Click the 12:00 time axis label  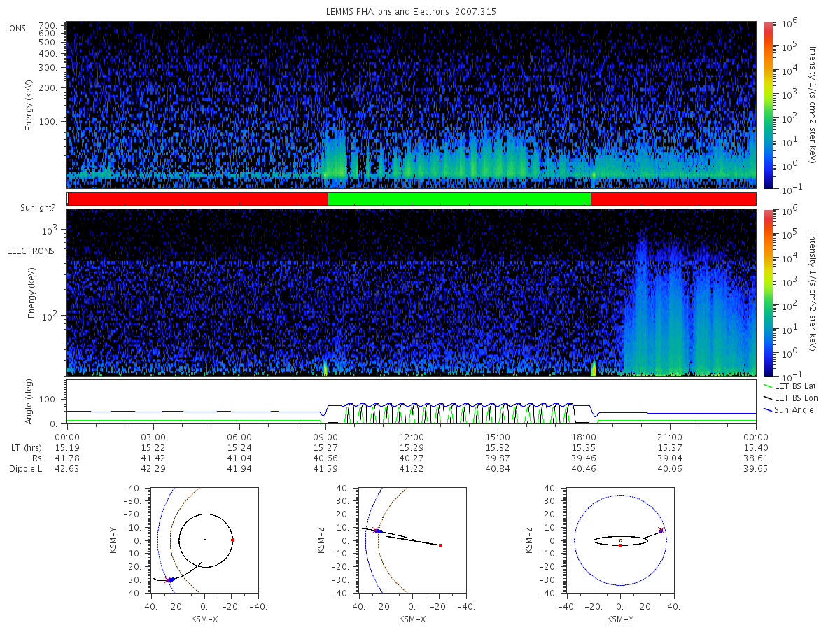[x=412, y=436]
